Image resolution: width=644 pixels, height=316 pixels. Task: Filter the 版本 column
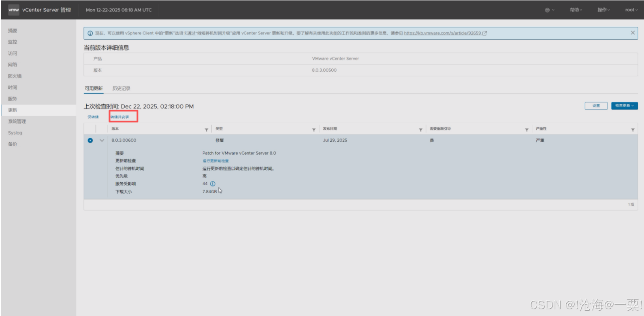coord(206,130)
